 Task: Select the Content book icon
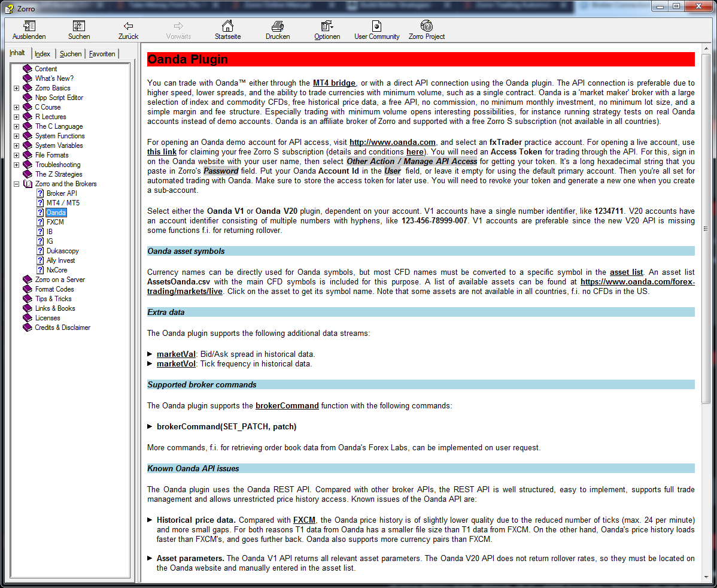(x=28, y=69)
